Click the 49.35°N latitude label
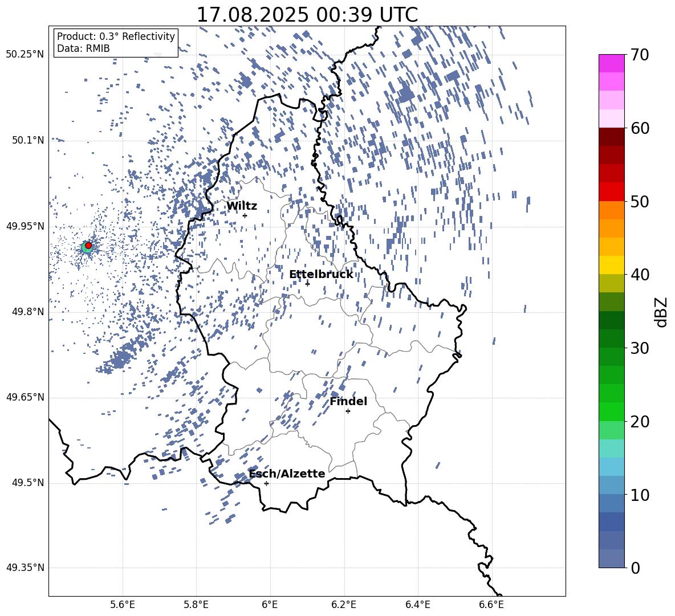Image resolution: width=675 pixels, height=616 pixels. point(25,568)
